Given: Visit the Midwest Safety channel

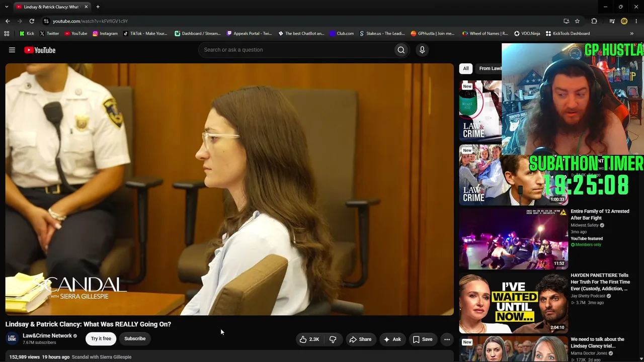Looking at the screenshot, I should pyautogui.click(x=585, y=225).
